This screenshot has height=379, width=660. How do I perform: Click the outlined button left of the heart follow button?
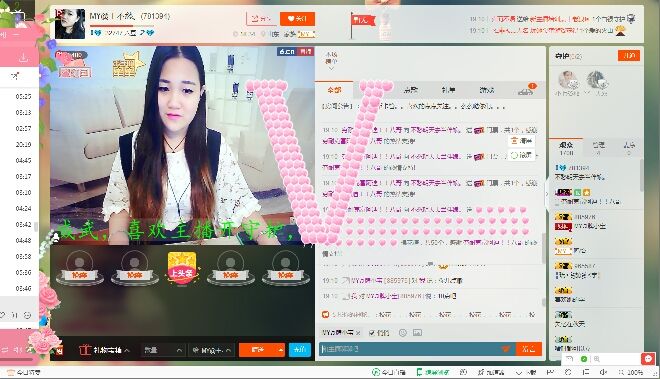click(260, 19)
